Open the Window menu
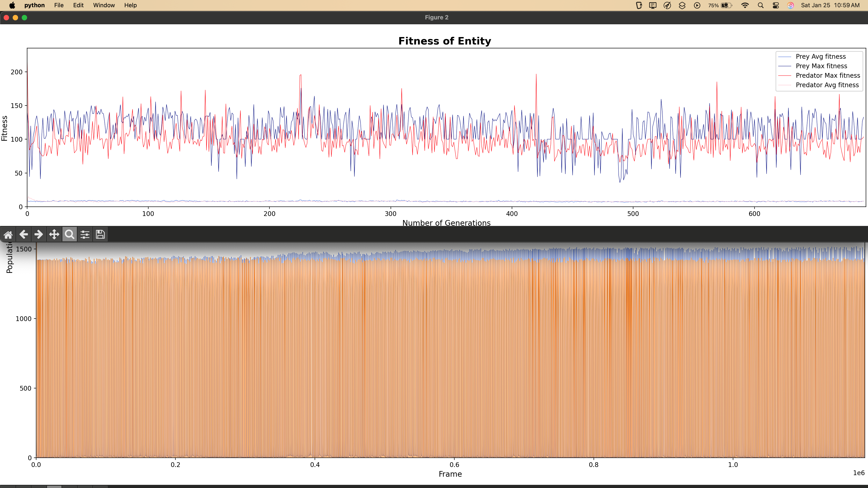The width and height of the screenshot is (868, 488). (x=104, y=5)
